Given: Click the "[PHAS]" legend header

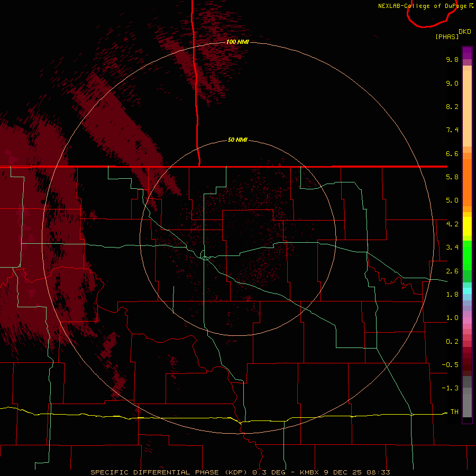Looking at the screenshot, I should (447, 36).
